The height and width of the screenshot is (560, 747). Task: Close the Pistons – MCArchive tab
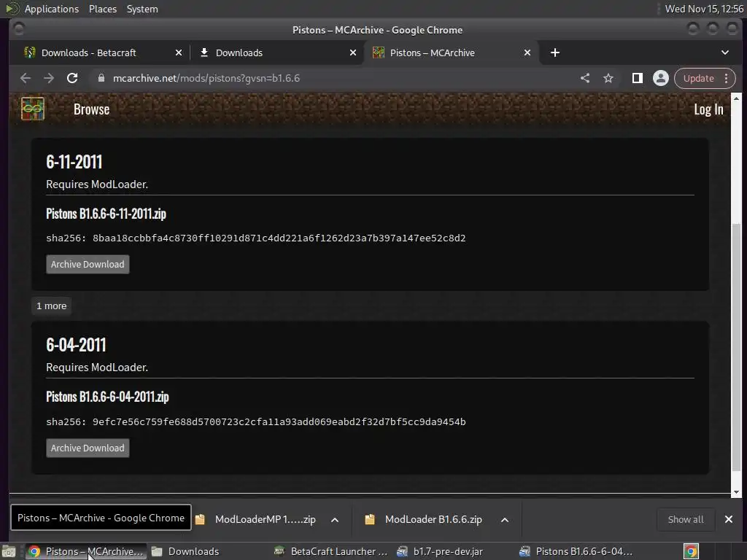click(x=527, y=52)
